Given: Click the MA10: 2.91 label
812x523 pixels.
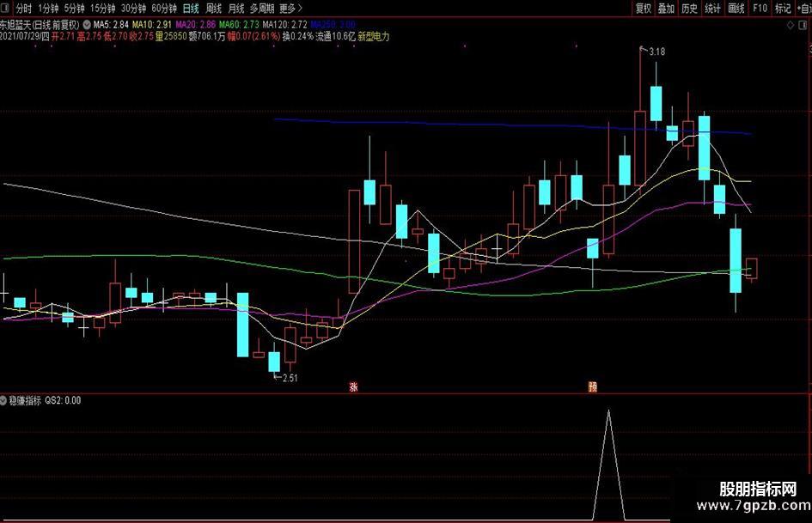Looking at the screenshot, I should click(152, 24).
